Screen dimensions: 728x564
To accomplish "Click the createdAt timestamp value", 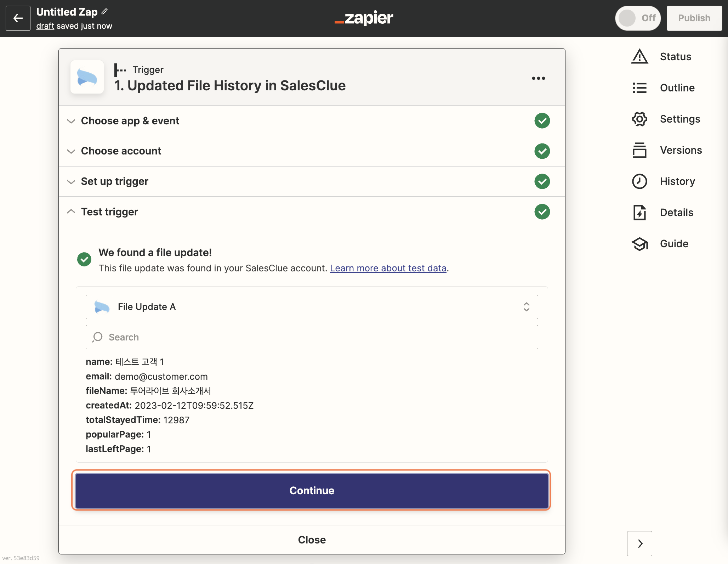I will click(x=194, y=406).
